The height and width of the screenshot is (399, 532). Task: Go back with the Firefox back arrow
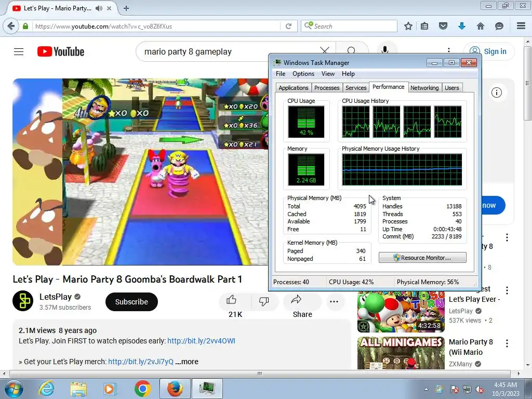[11, 26]
